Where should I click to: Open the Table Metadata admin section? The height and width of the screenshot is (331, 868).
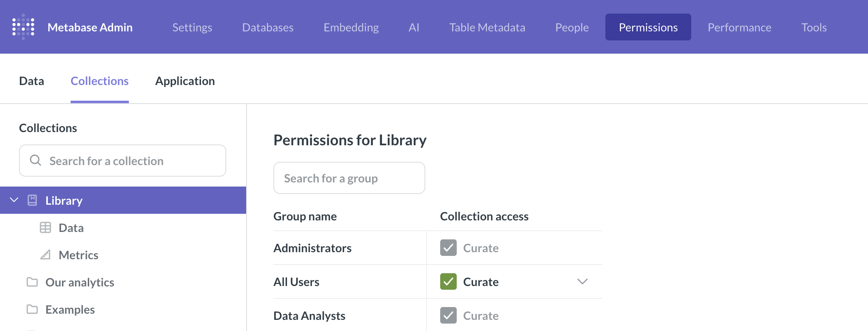click(487, 27)
